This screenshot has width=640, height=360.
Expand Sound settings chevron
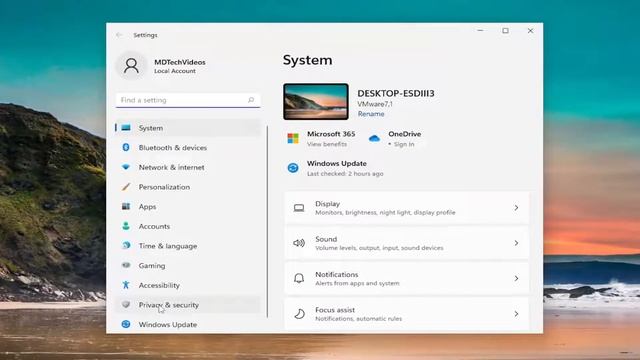tap(516, 243)
